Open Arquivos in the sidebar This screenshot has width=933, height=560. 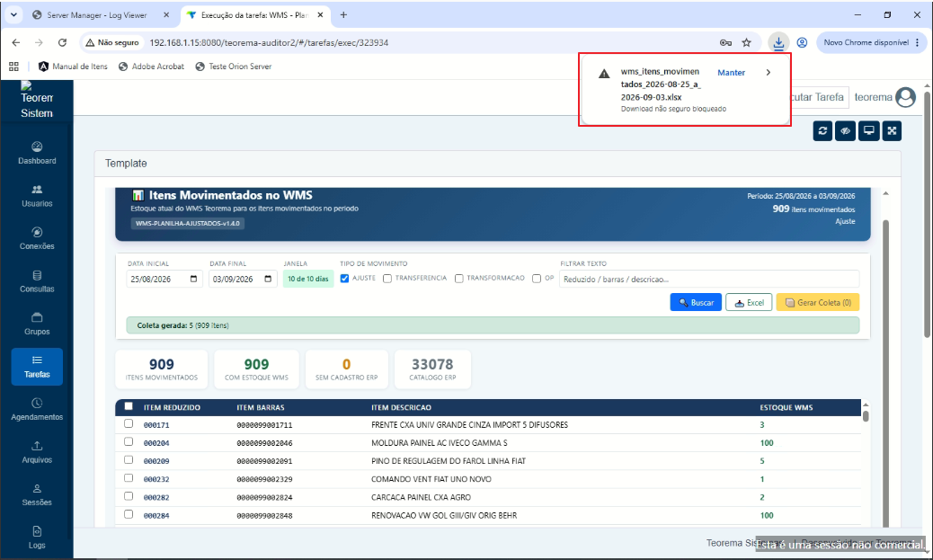(37, 452)
